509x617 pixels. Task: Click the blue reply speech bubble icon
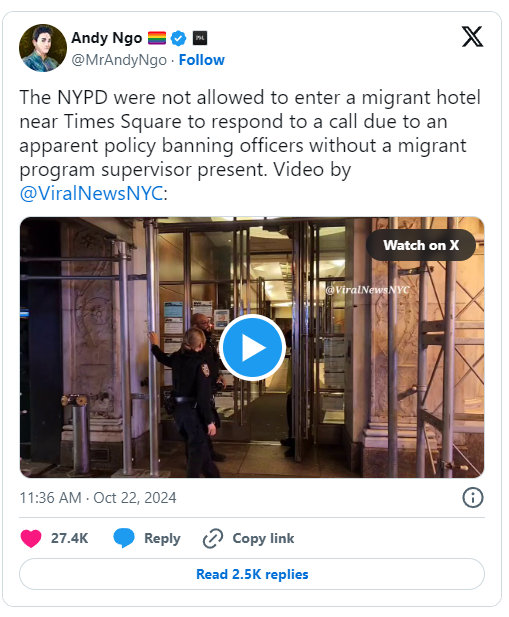124,538
